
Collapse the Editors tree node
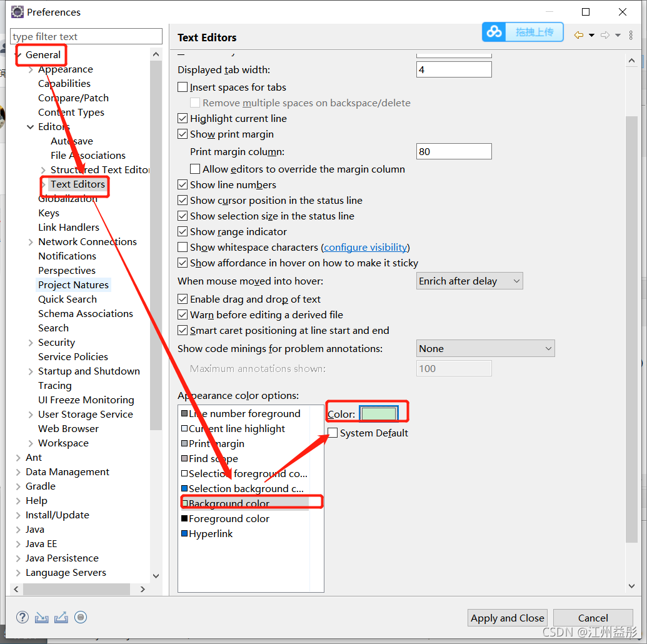tap(30, 127)
